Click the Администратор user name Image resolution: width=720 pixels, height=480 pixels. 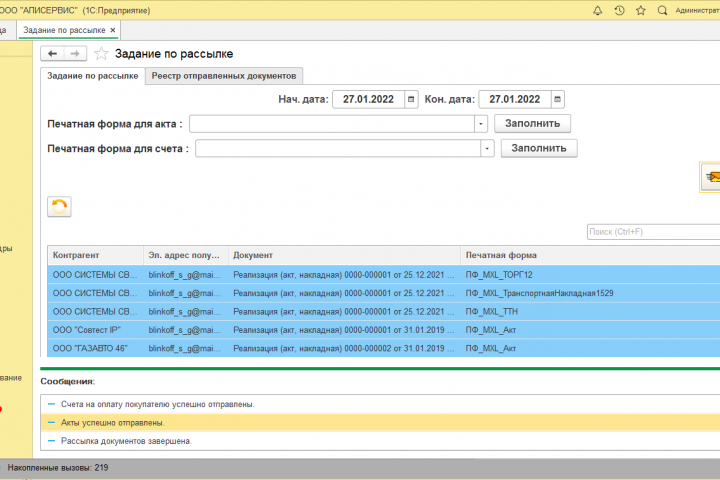(x=697, y=11)
